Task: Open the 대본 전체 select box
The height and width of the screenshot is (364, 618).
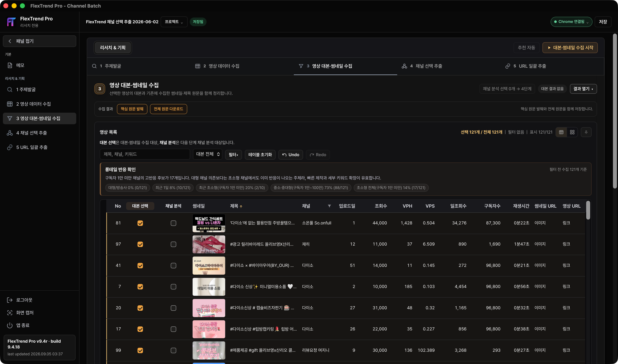Action: tap(207, 154)
